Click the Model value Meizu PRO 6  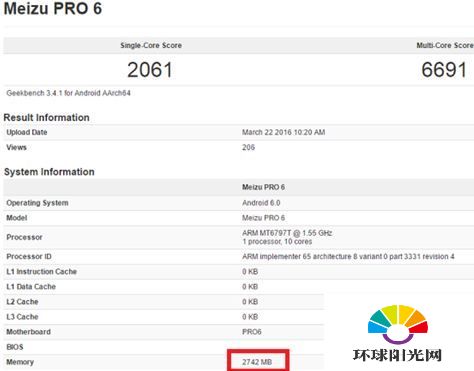click(263, 218)
